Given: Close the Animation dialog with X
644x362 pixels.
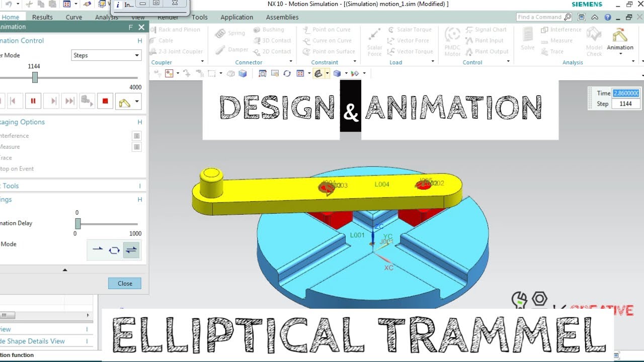Looking at the screenshot, I should (141, 27).
